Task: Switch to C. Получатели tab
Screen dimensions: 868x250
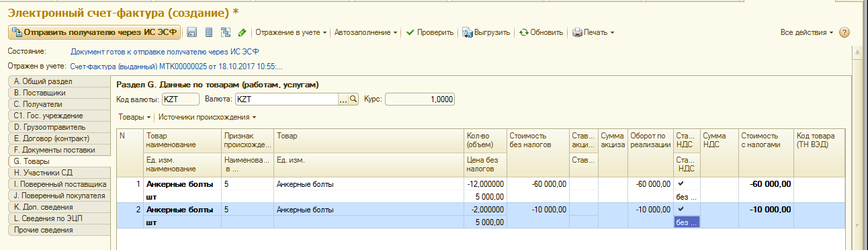Action: coord(59,104)
